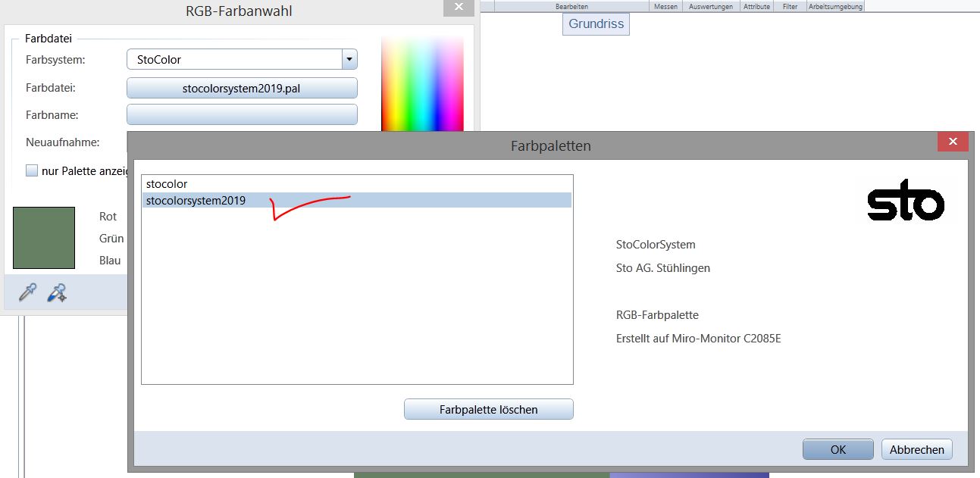Cancel with the Abbrechen button
980x478 pixels.
tap(916, 449)
